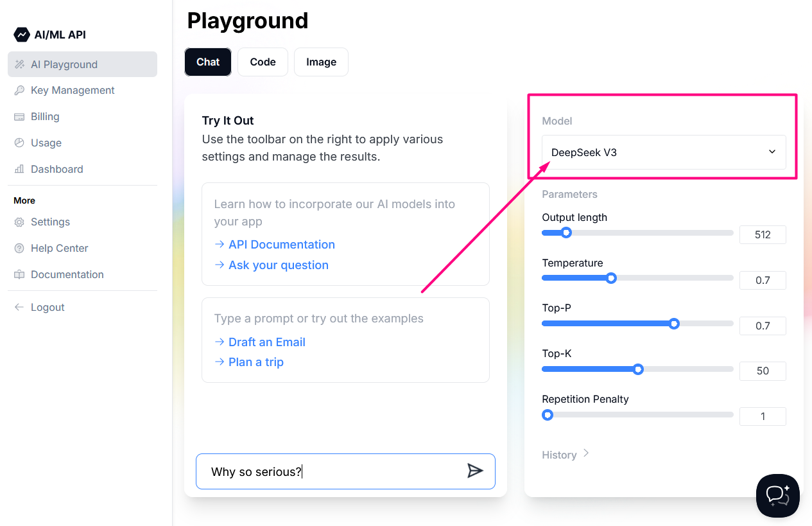Expand the History section chevron
This screenshot has height=526, width=812.
point(586,453)
